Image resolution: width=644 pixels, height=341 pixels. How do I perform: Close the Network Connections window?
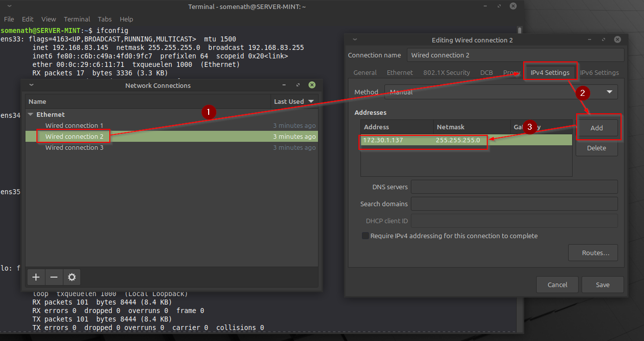click(x=312, y=85)
